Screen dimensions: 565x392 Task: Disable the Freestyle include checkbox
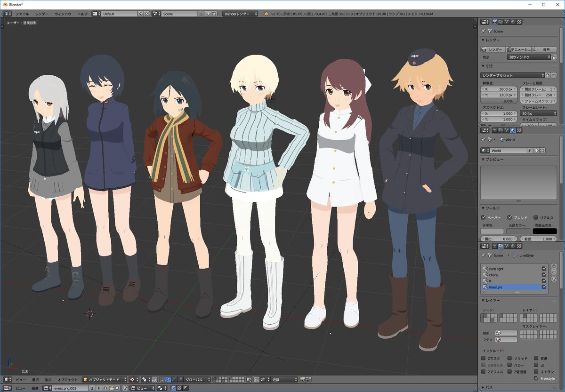(x=536, y=378)
